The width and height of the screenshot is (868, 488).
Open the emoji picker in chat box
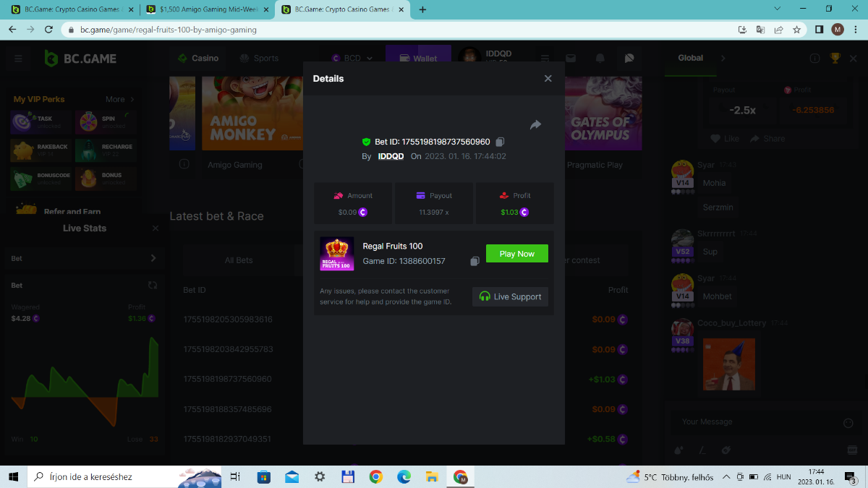[x=848, y=423]
